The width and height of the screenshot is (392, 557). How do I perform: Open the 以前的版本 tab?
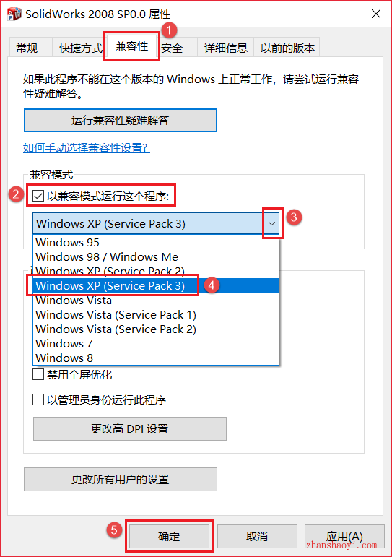tap(287, 48)
